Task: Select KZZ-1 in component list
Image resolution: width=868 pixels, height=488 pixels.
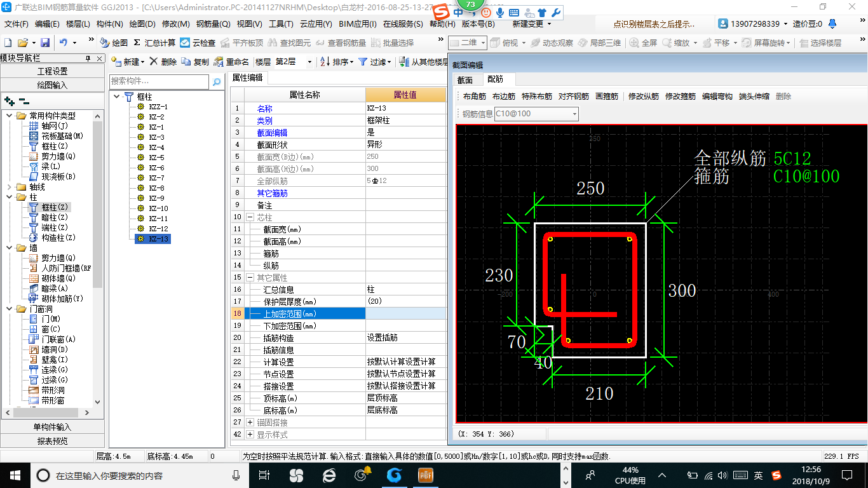Action: point(158,107)
